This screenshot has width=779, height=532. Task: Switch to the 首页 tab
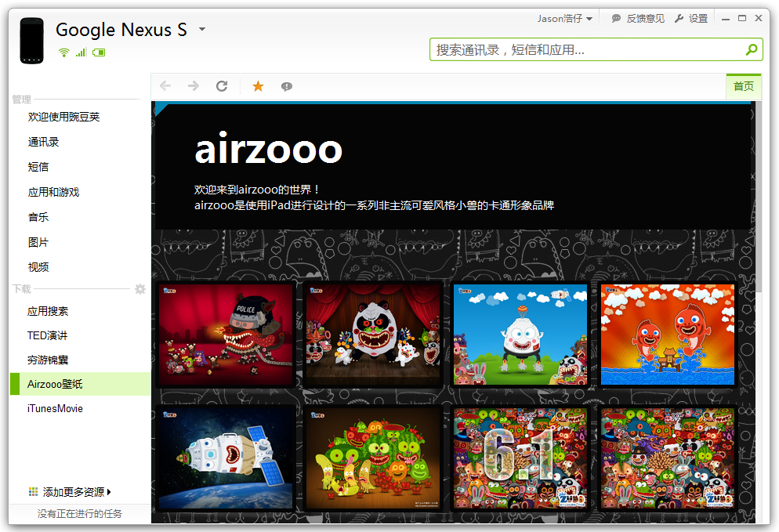tap(743, 86)
